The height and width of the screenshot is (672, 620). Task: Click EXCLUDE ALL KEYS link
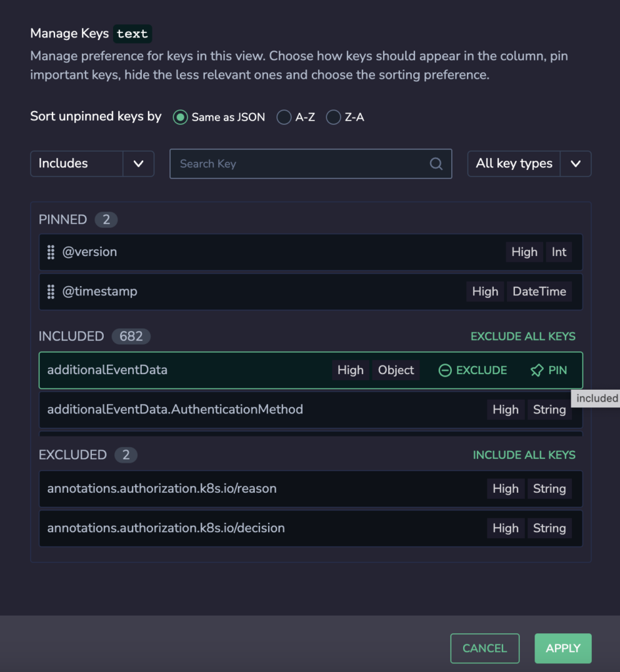[523, 337]
